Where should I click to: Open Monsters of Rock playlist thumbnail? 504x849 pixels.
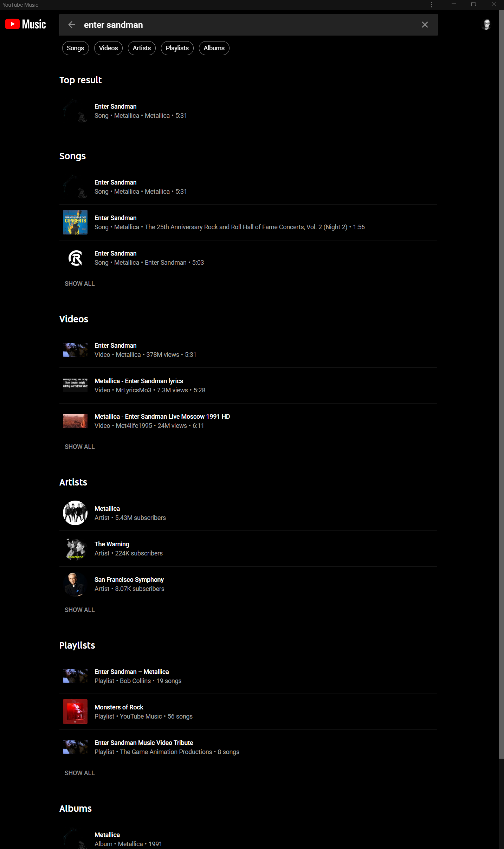click(x=75, y=712)
